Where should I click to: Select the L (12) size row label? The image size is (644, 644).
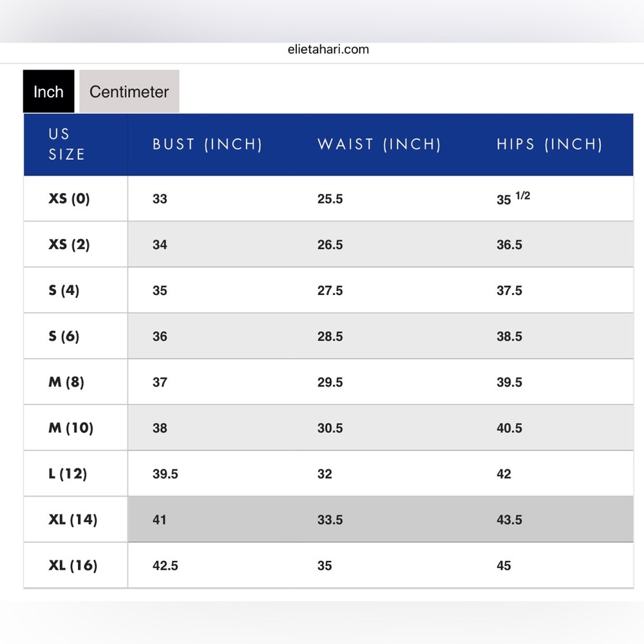coord(68,474)
